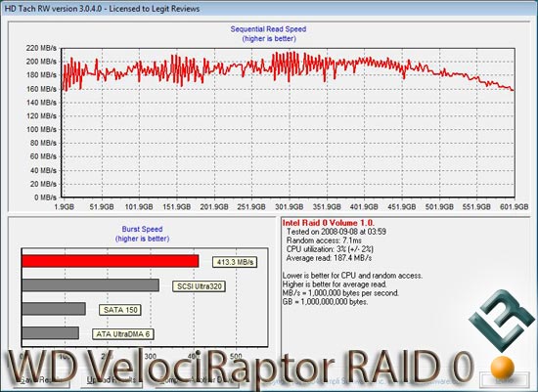Click the '1.9GB' x-axis label
538x392 pixels.
(65, 207)
